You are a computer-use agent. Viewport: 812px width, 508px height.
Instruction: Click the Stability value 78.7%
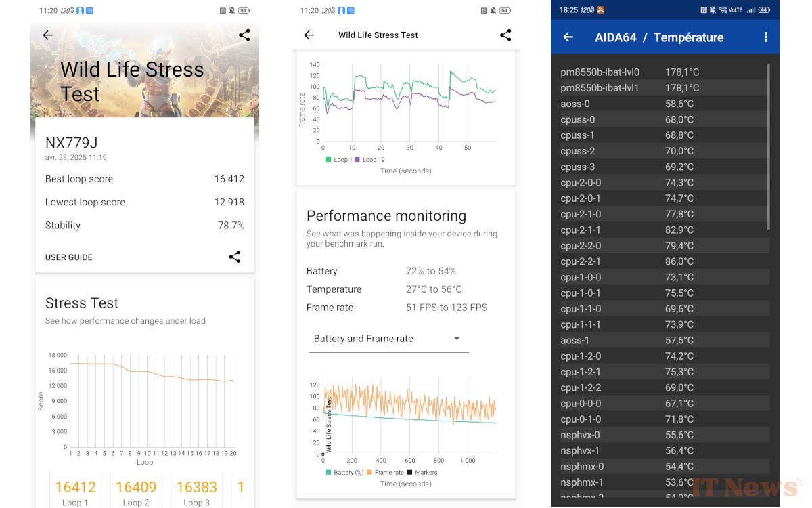point(231,225)
